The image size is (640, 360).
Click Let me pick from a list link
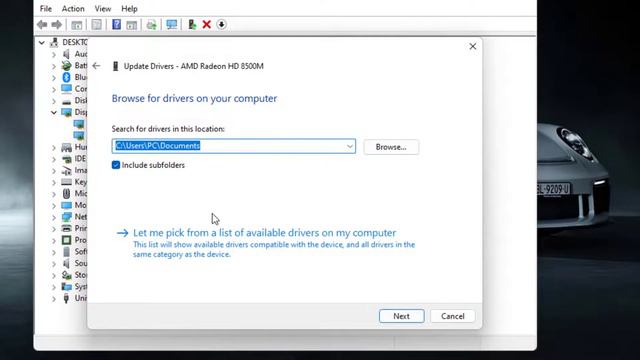(x=264, y=233)
